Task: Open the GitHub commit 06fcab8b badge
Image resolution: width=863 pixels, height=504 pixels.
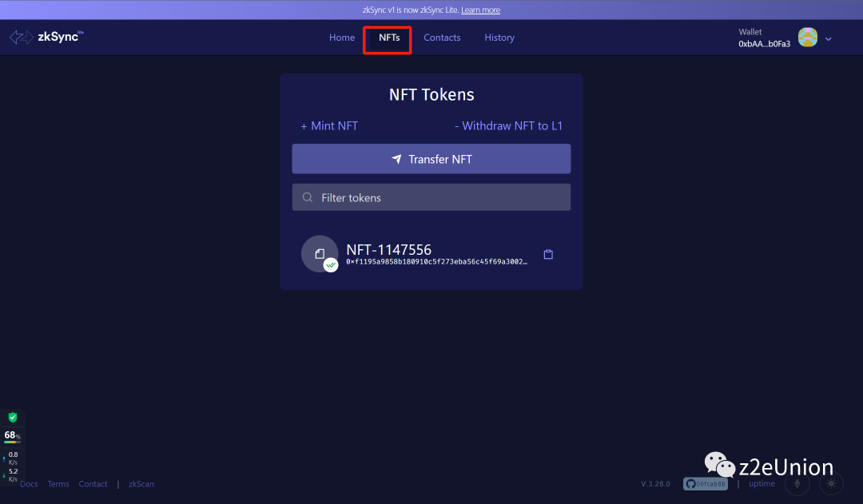Action: 706,484
